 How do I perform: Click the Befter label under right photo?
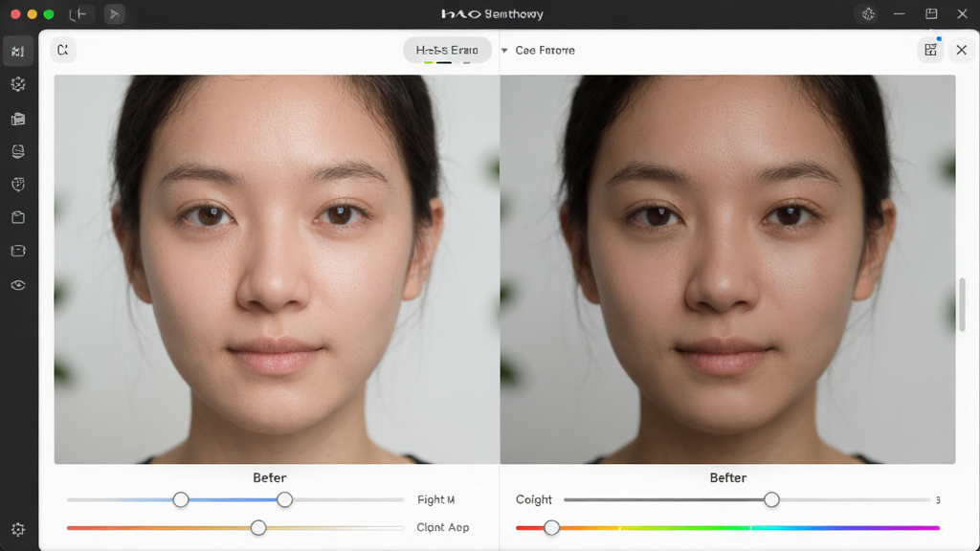tap(727, 478)
